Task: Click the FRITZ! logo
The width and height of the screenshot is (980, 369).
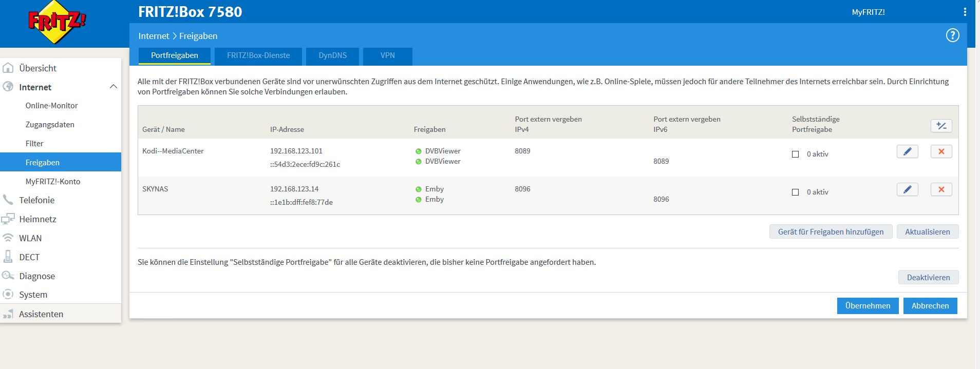Action: tap(57, 22)
